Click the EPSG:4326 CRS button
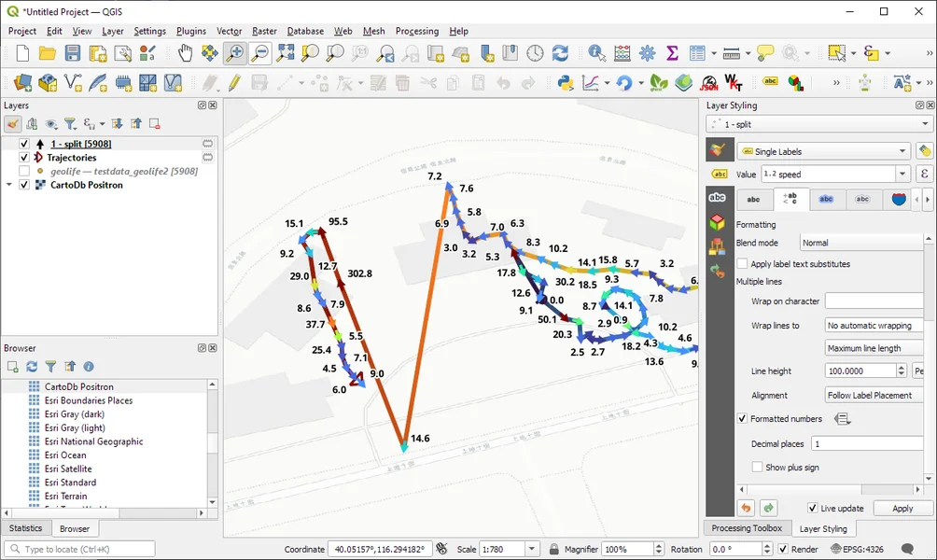Image resolution: width=937 pixels, height=560 pixels. 857,549
